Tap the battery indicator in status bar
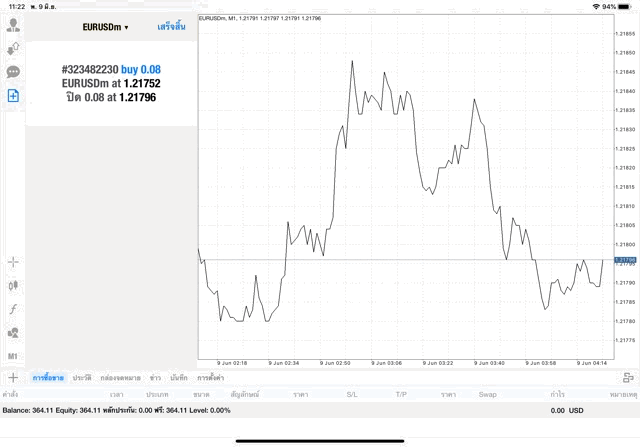Viewport: 640px width, 447px height. pyautogui.click(x=624, y=7)
